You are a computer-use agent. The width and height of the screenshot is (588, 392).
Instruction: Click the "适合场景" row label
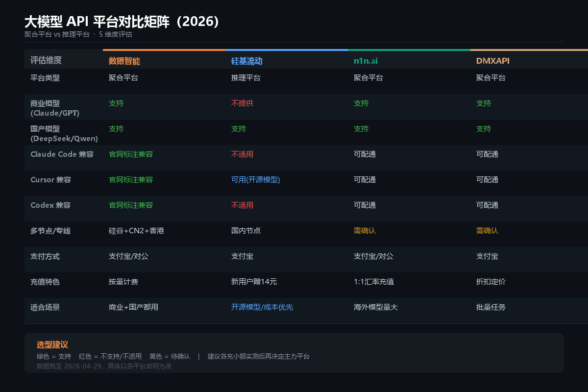[45, 307]
